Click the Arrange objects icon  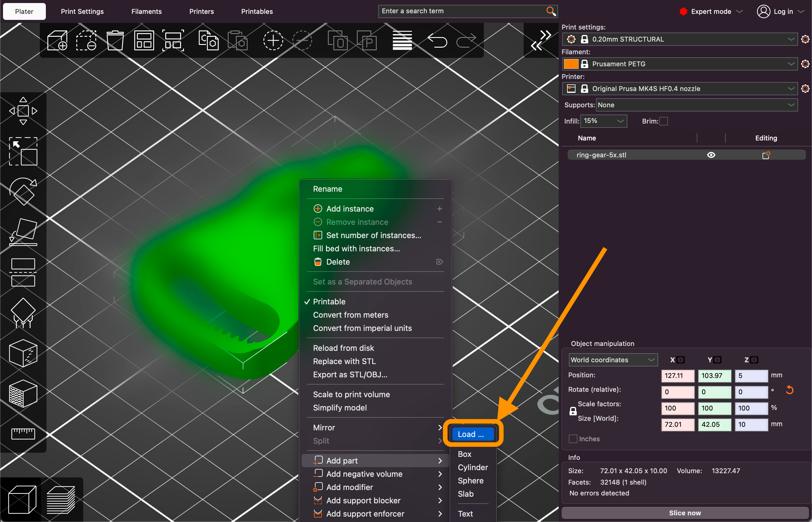coord(144,40)
